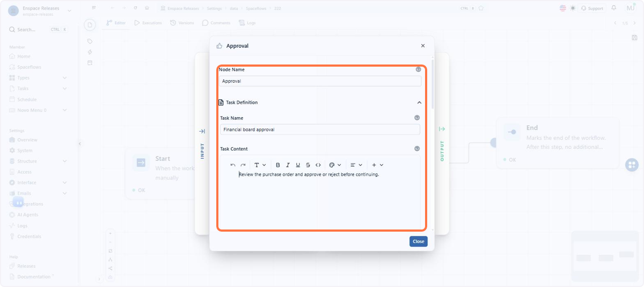Switch to the Editor tab
Viewport: 644px width, 287px height.
coord(116,23)
